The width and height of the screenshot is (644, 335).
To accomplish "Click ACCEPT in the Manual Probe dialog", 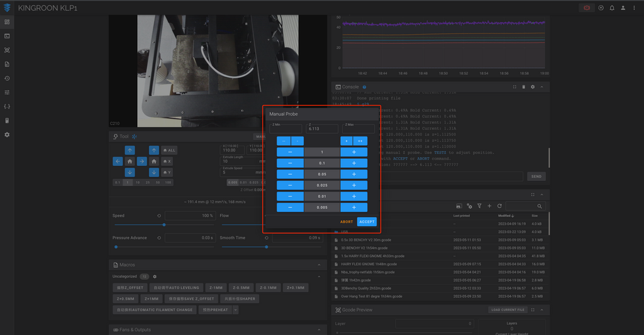I will click(x=367, y=222).
